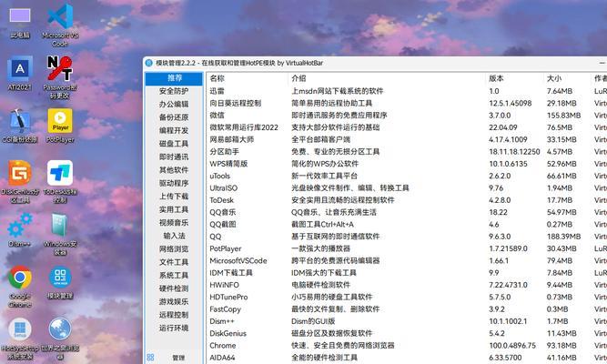
Task: Open the 世界之窗 browser desktop icon
Action: click(x=60, y=339)
